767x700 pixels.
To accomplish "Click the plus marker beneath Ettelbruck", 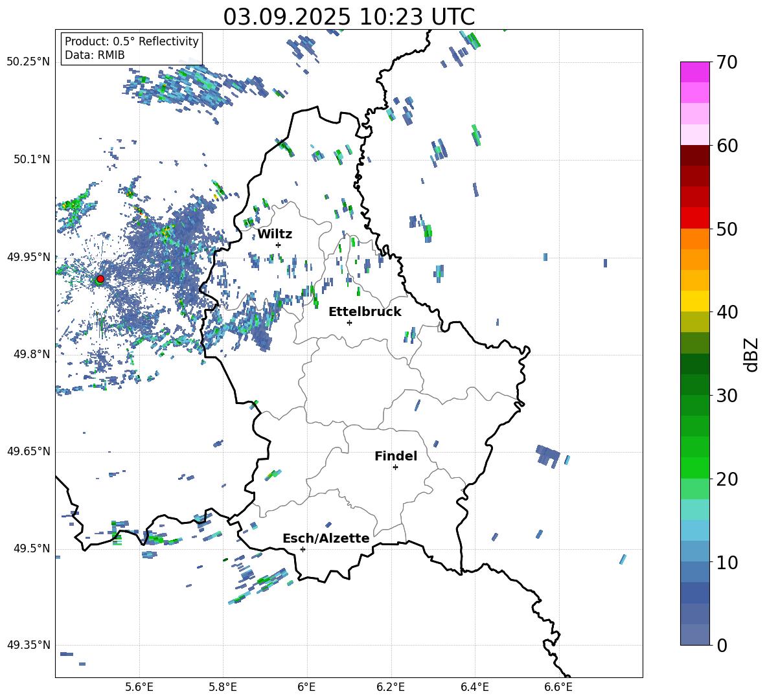I will (x=349, y=322).
